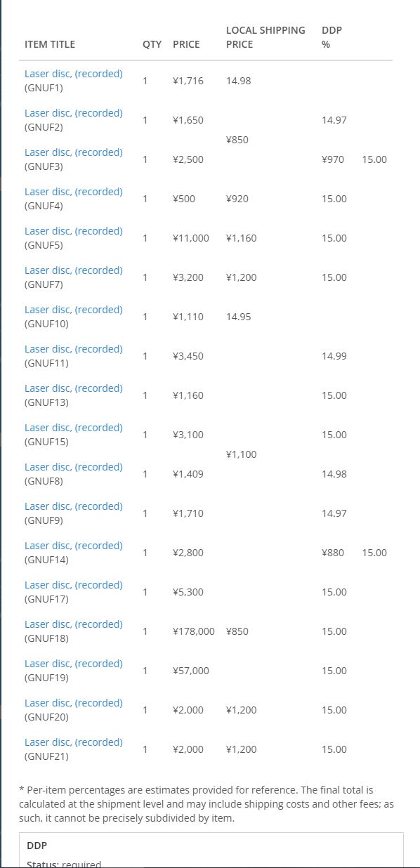Open Laser disc link for GNUF17
420x868 pixels.
click(73, 585)
